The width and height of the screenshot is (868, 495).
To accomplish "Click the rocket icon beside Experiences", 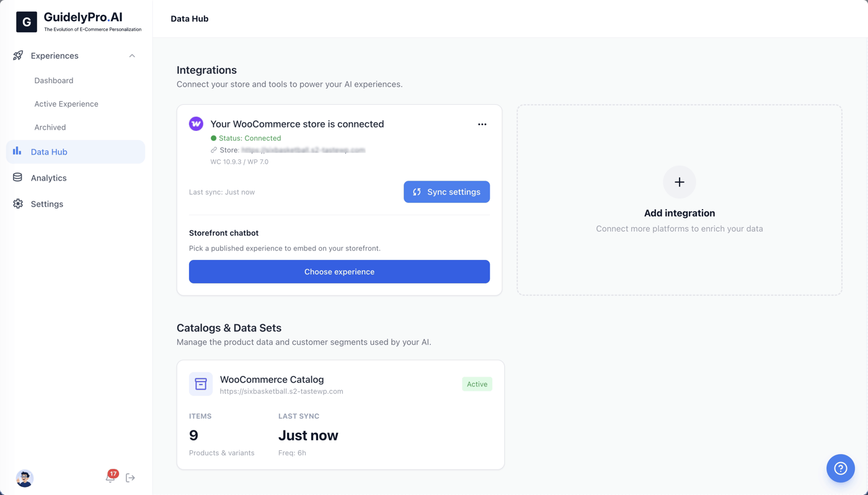I will point(18,56).
